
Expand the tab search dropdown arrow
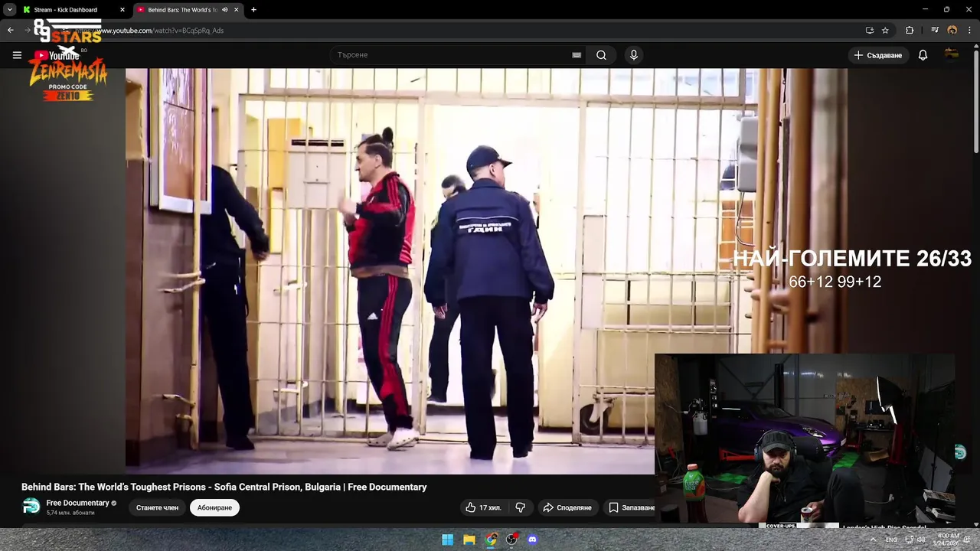tap(9, 10)
